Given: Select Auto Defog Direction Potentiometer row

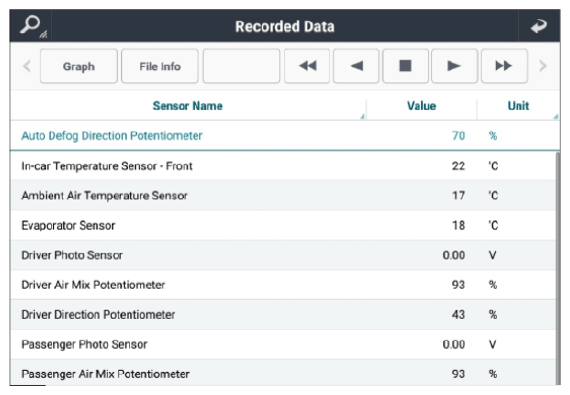Looking at the screenshot, I should click(x=285, y=136).
